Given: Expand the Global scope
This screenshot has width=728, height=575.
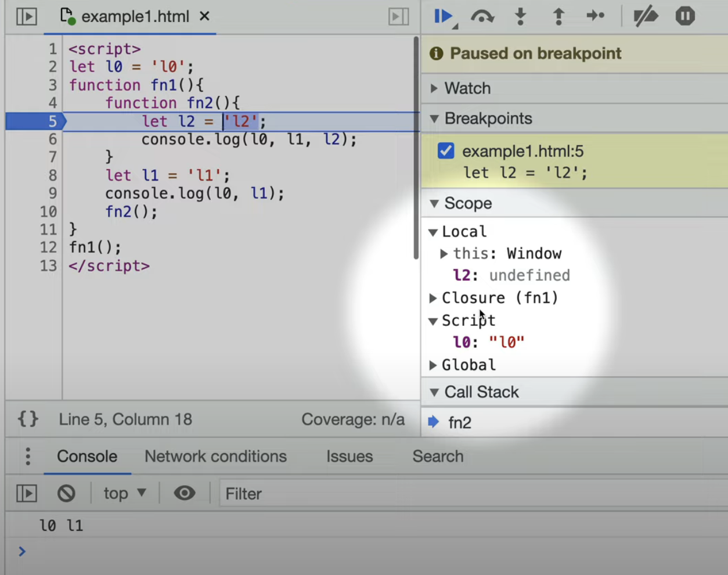Looking at the screenshot, I should pyautogui.click(x=433, y=365).
